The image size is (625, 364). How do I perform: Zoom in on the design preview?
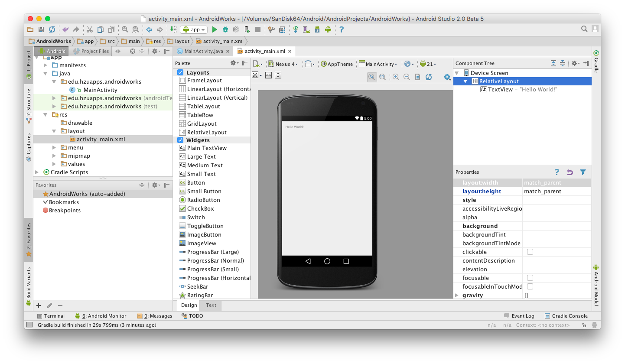[x=396, y=77]
